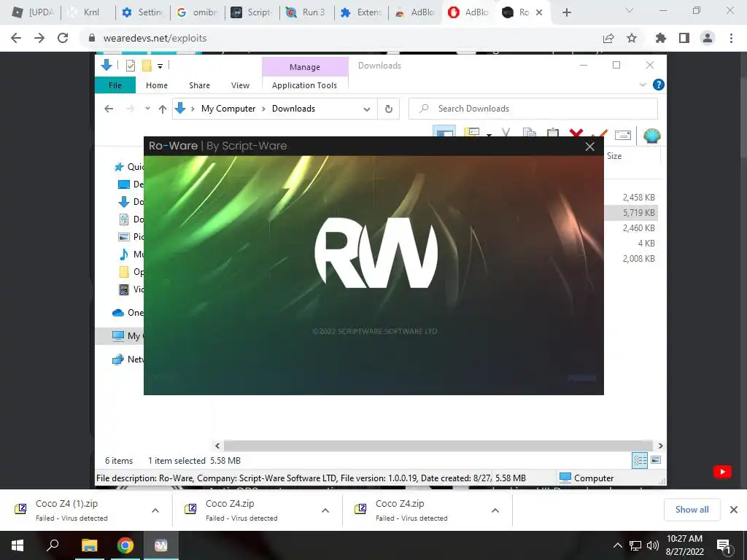Open Chrome from the taskbar
The height and width of the screenshot is (560, 747).
pyautogui.click(x=125, y=545)
